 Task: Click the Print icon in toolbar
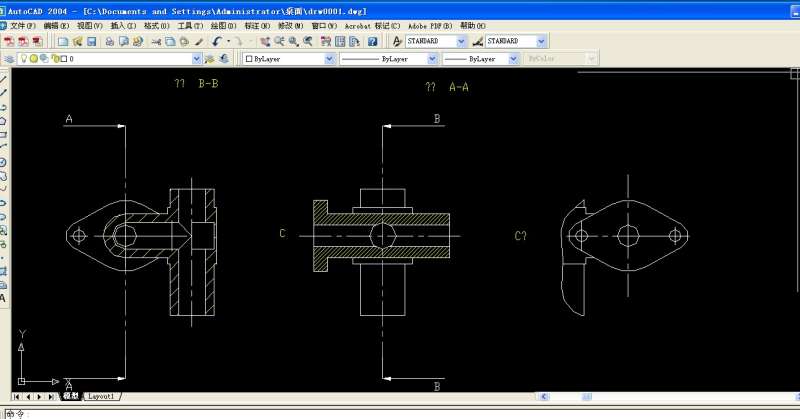[x=110, y=42]
